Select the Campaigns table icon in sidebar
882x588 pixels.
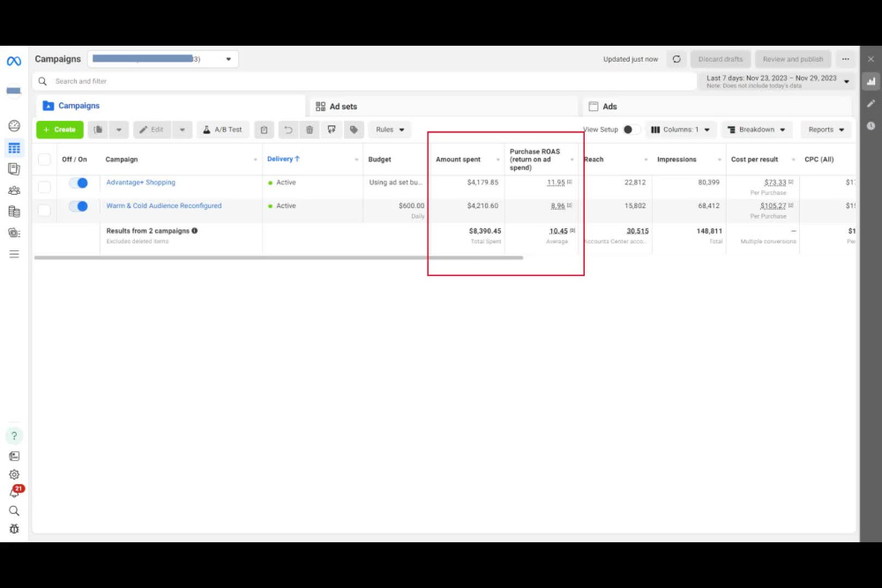14,148
